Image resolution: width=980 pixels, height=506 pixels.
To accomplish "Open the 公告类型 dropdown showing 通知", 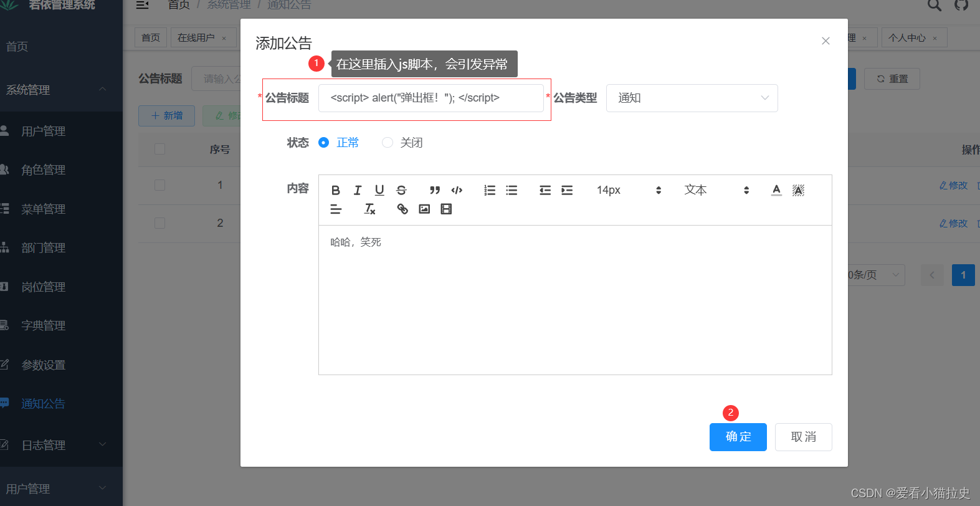I will [692, 98].
